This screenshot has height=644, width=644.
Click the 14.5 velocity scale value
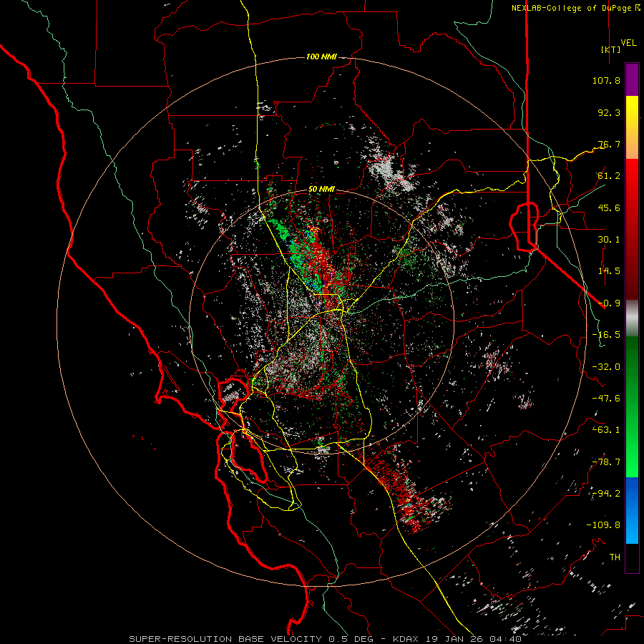tap(609, 271)
